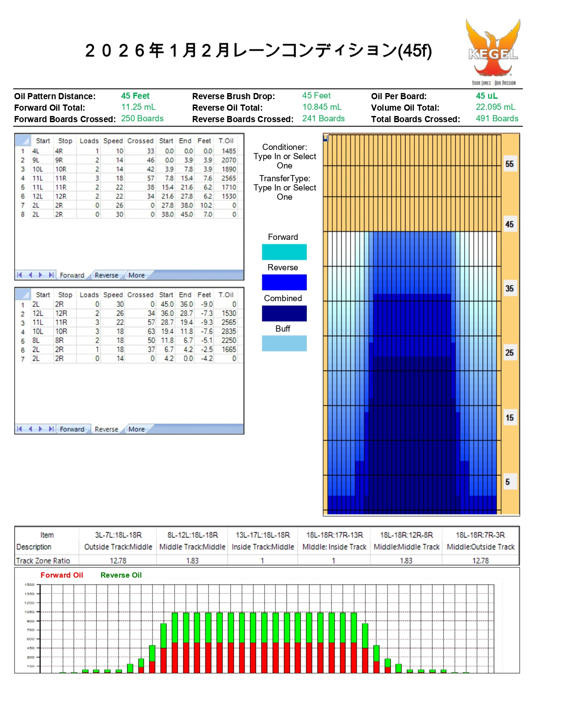Open Reverse tab in upper table
This screenshot has width=562, height=728.
click(x=106, y=275)
